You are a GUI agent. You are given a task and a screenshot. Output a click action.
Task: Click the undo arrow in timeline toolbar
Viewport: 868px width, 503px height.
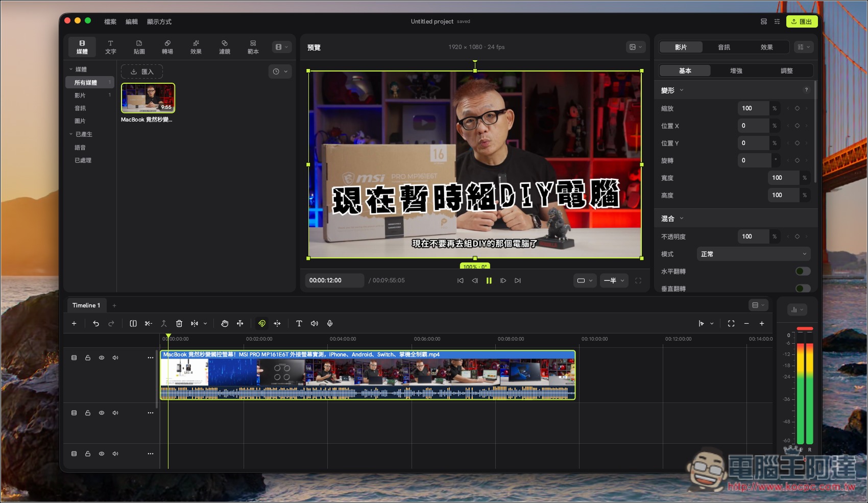click(x=96, y=323)
